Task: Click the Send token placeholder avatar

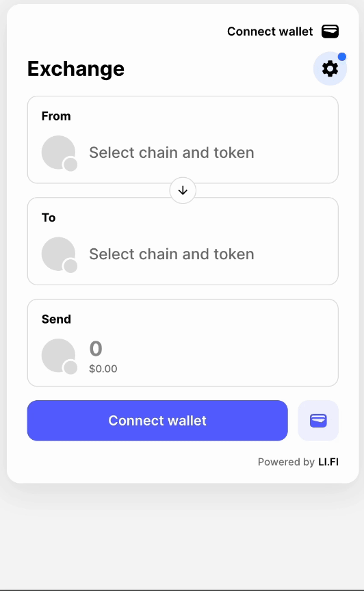Action: pos(60,356)
